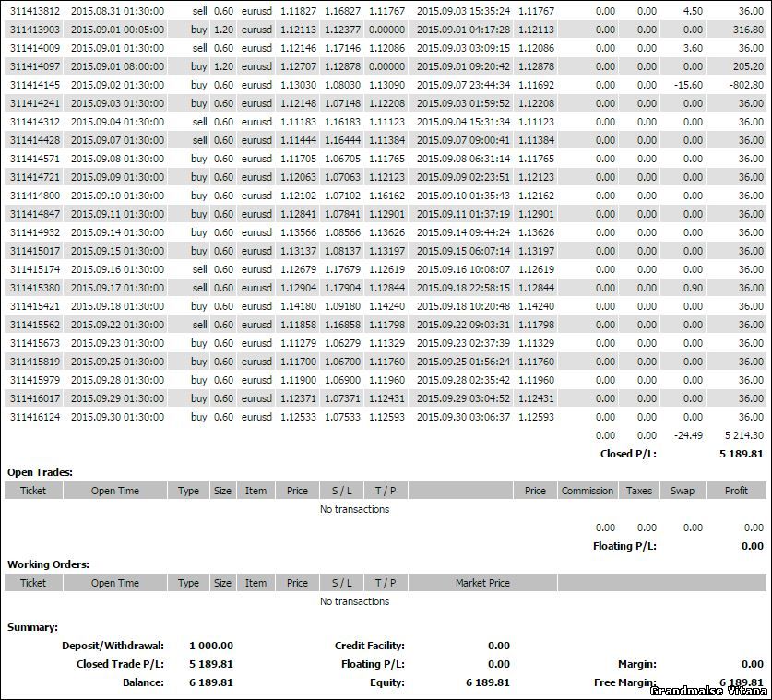Click the Commission column header
Image resolution: width=772 pixels, height=700 pixels.
click(x=588, y=491)
